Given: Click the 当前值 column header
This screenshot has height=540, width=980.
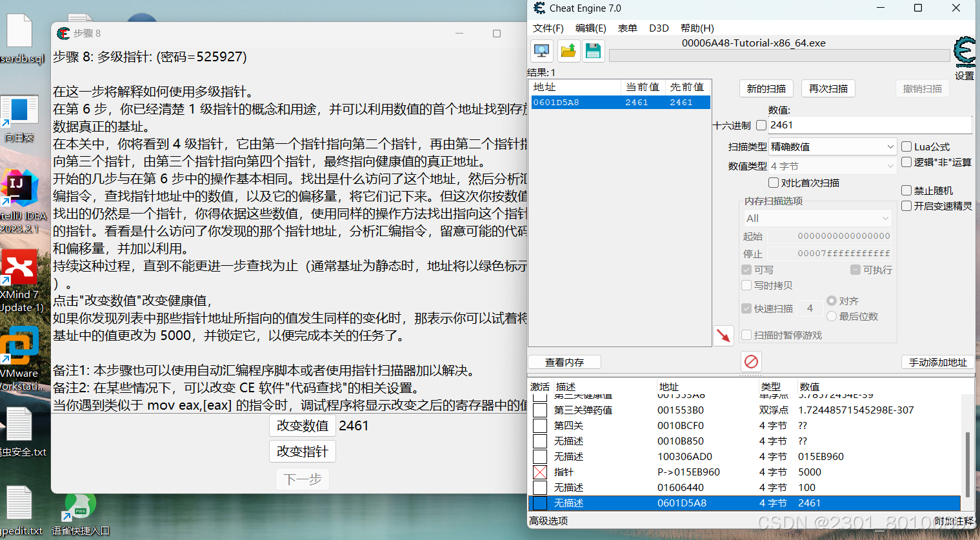Looking at the screenshot, I should [x=642, y=87].
